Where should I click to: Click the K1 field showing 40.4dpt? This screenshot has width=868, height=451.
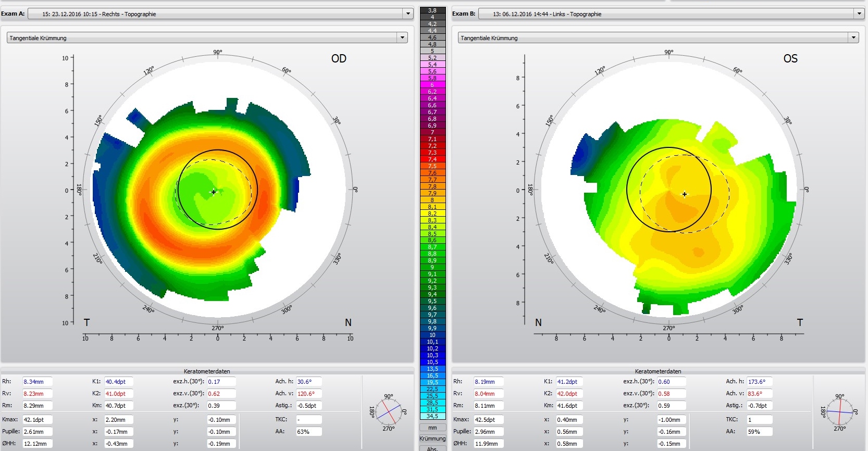point(119,382)
